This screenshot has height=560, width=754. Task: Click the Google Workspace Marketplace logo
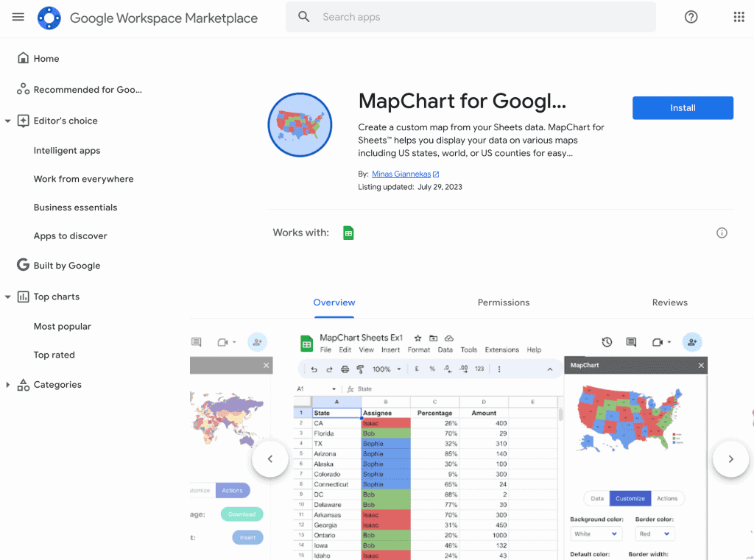click(x=49, y=18)
